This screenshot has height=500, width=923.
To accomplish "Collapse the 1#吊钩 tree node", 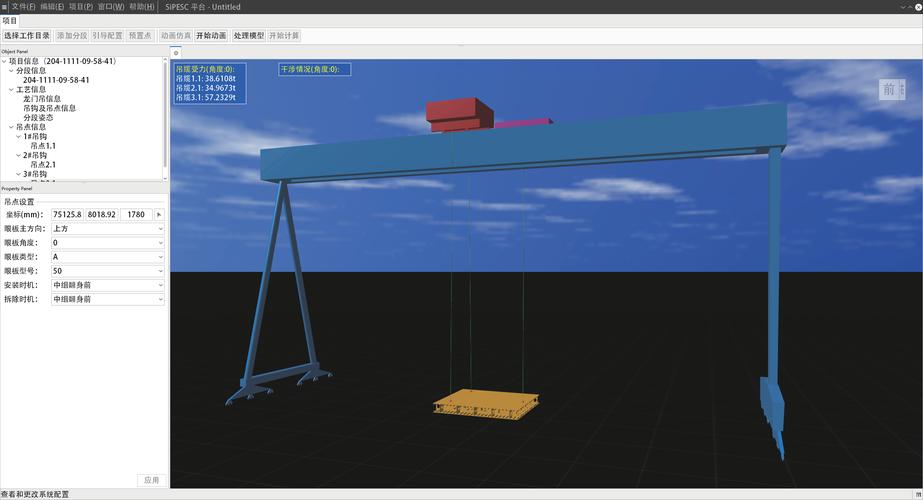I will [x=18, y=136].
